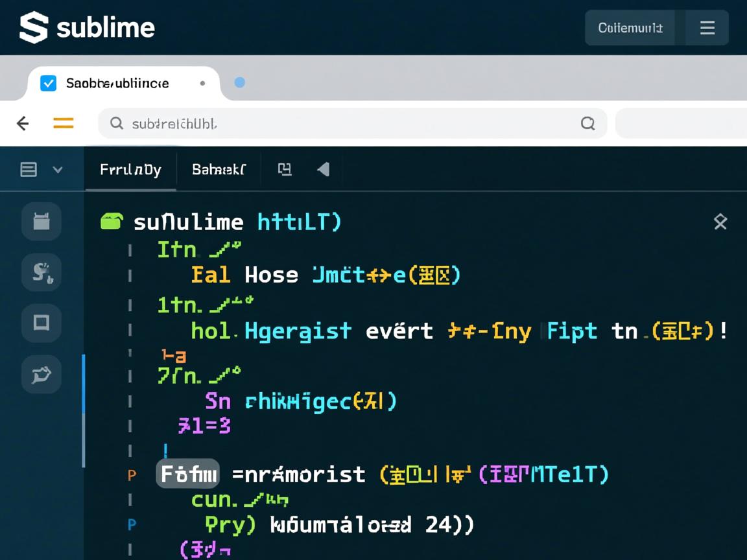747x560 pixels.
Task: Close the code panel with X icon
Action: click(720, 222)
